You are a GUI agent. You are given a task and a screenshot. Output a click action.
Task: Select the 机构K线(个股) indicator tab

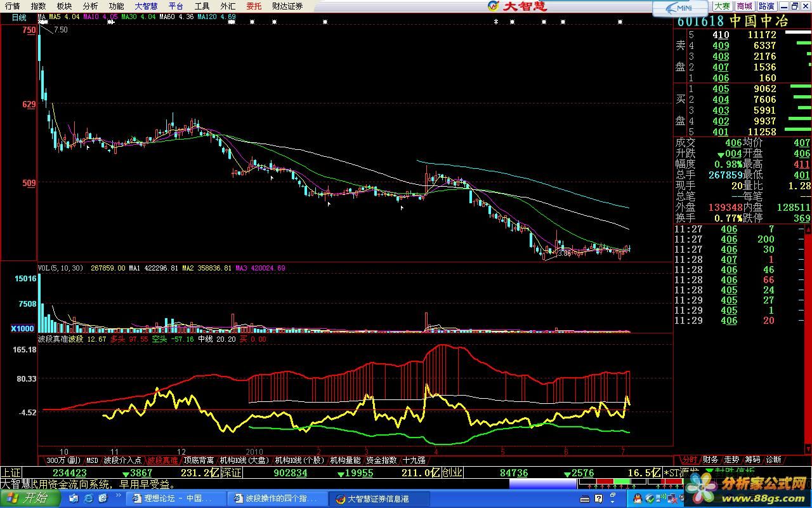tap(299, 460)
